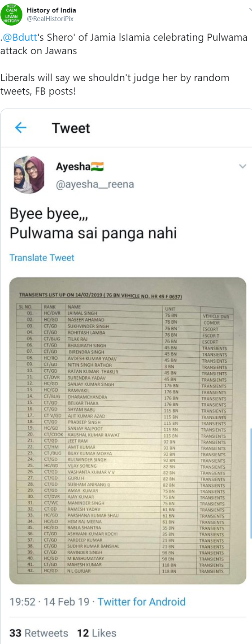Screen dimensions: 252x644
Task: Expand the chevron menu on Ayesha's tweet
Action: (x=243, y=166)
